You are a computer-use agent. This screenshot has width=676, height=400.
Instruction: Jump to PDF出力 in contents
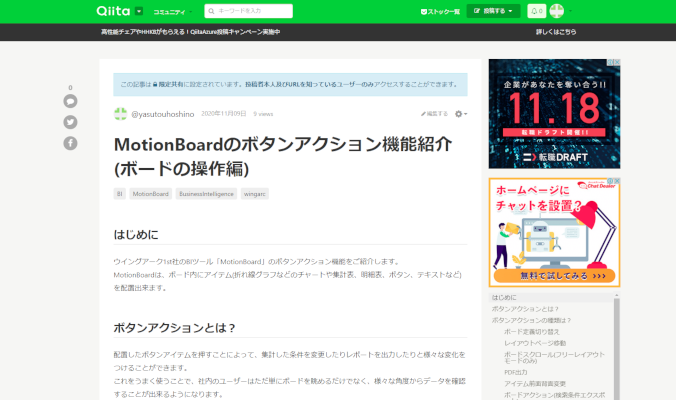pyautogui.click(x=516, y=372)
